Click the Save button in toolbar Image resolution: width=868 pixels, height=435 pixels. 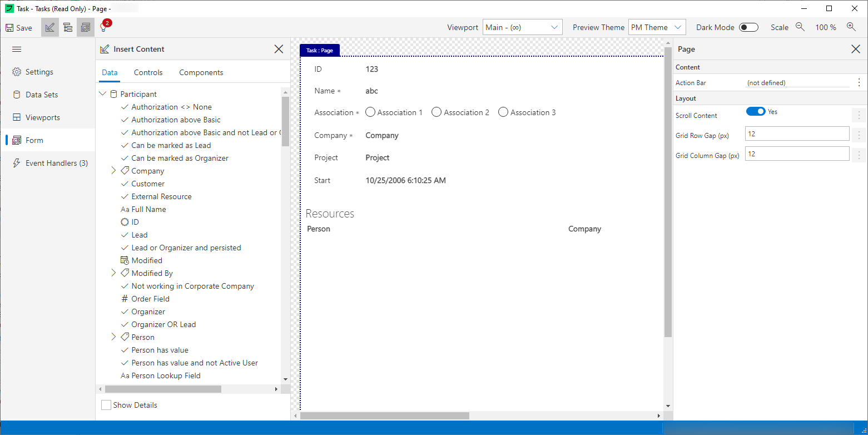[19, 27]
